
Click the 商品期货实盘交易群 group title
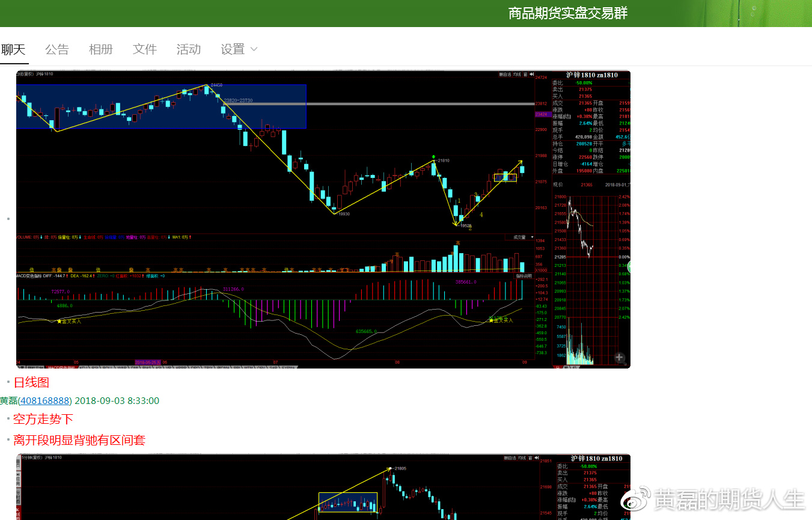pos(568,13)
